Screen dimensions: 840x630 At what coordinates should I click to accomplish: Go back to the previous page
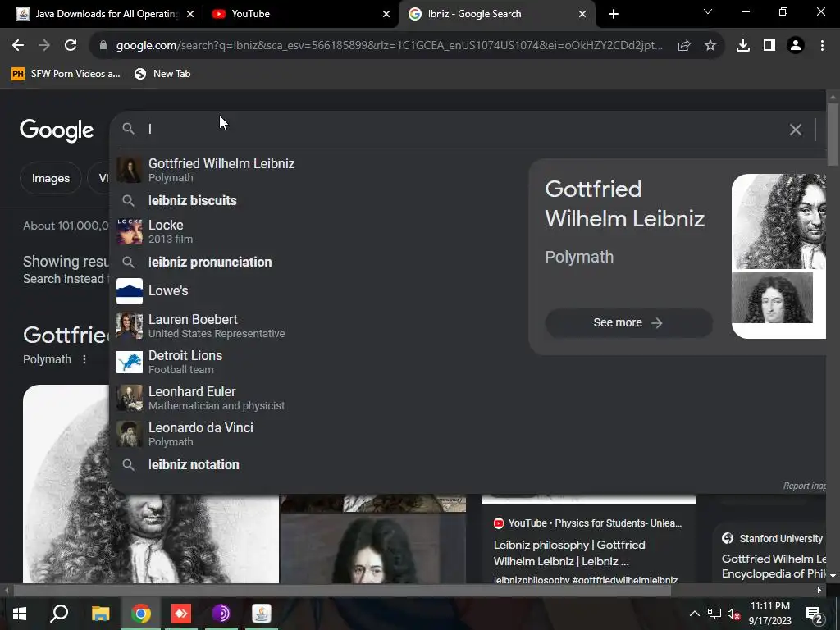18,46
